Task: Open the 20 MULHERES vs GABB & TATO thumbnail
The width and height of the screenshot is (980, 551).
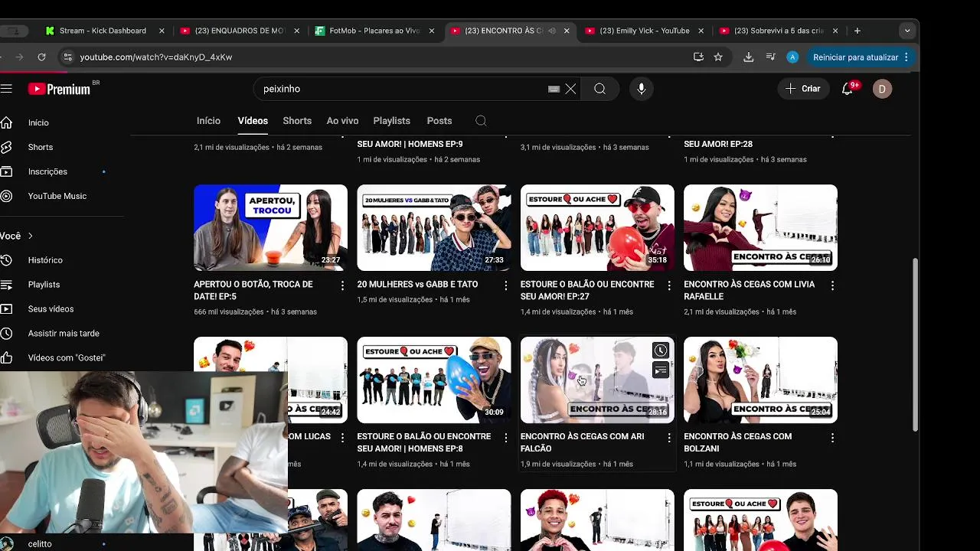Action: click(x=434, y=227)
